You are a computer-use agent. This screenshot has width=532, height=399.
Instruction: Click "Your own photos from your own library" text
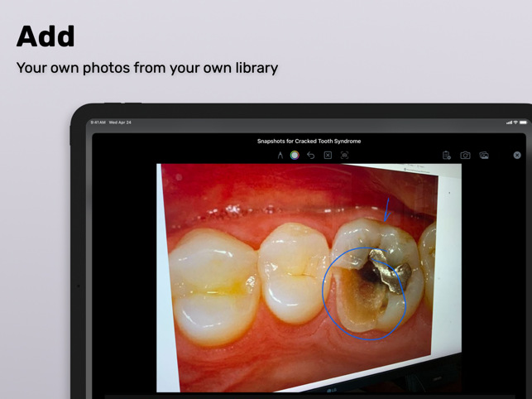point(147,68)
